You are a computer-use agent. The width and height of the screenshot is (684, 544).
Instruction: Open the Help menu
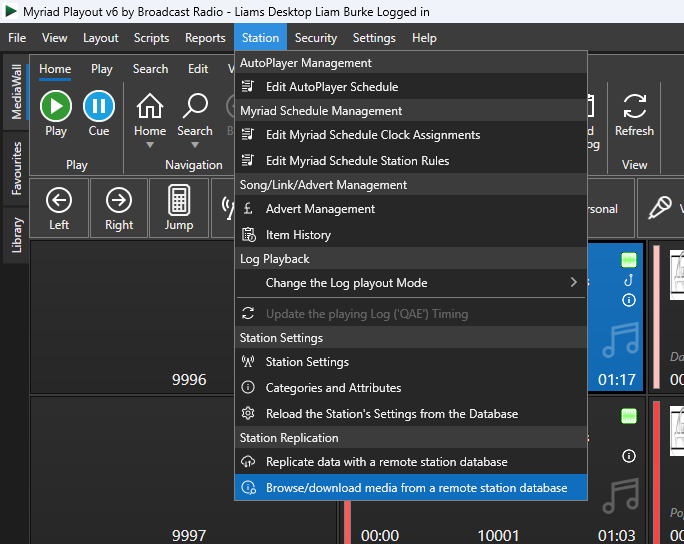(x=424, y=38)
